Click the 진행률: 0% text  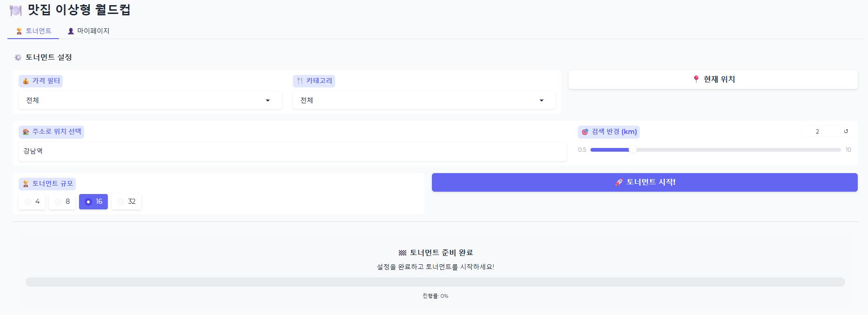[x=436, y=296]
